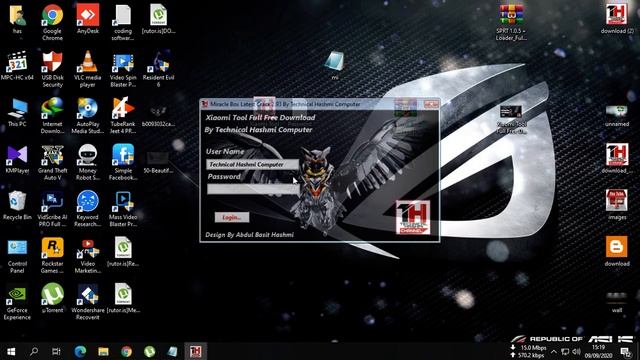This screenshot has height=360, width=640.
Task: Switch to uTorrent on the taskbar
Action: click(x=149, y=351)
